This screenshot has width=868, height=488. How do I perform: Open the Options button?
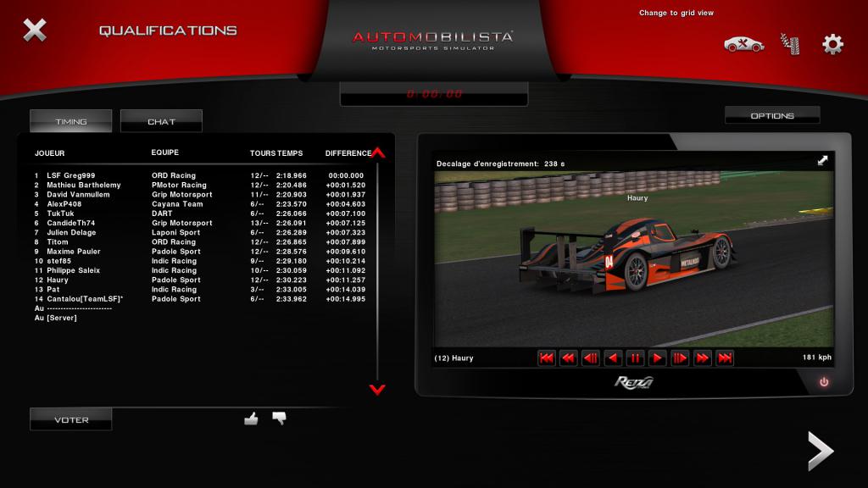(772, 115)
